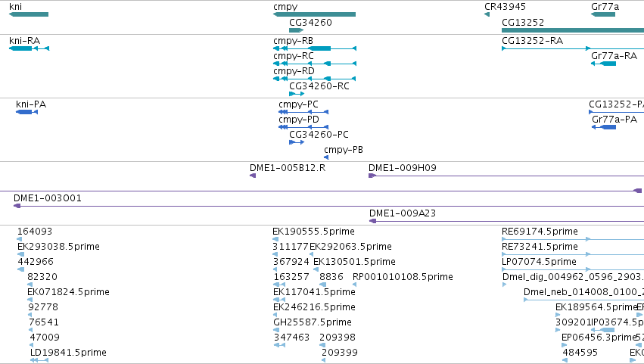
Task: Select the cmpy-PB protein label
Action: point(344,151)
